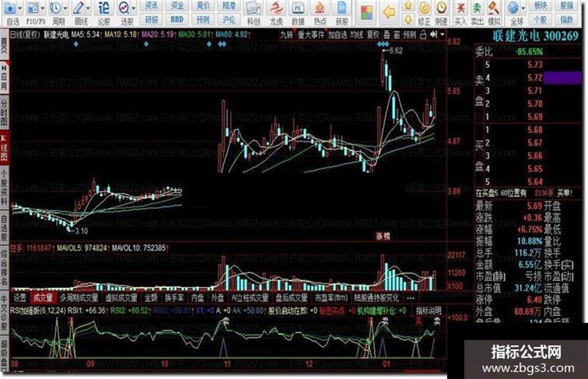Click the BBD button
The image size is (588, 379).
[x=177, y=19]
